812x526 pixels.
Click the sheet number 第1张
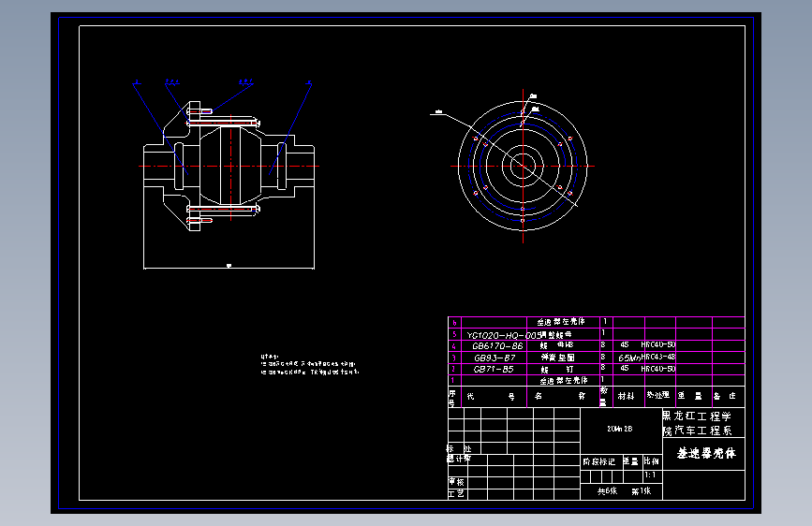coord(642,490)
